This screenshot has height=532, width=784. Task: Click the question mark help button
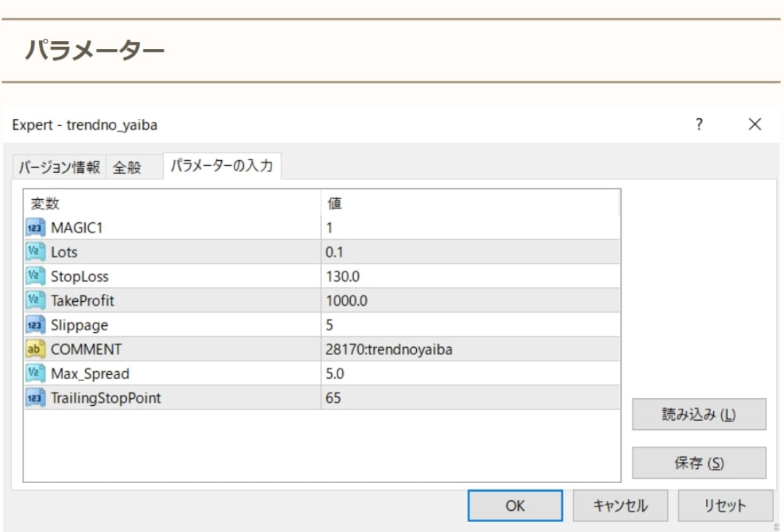(x=700, y=125)
